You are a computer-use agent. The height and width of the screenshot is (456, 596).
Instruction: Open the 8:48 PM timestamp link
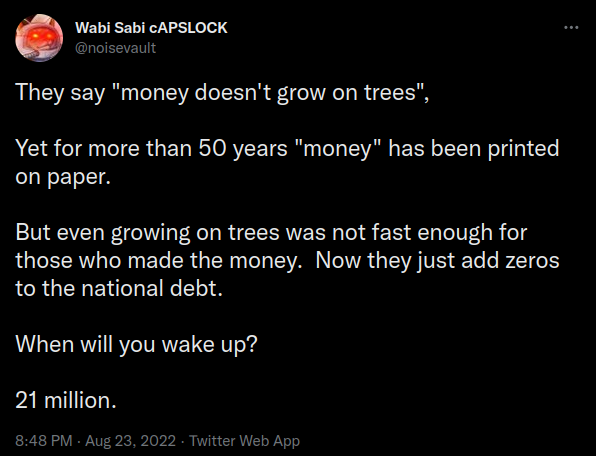(44, 441)
